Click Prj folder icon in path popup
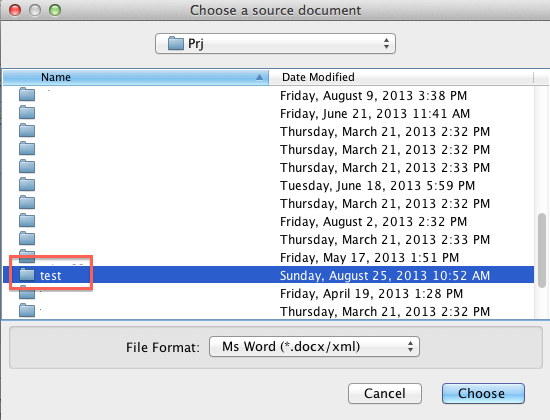This screenshot has width=550, height=420. (176, 44)
